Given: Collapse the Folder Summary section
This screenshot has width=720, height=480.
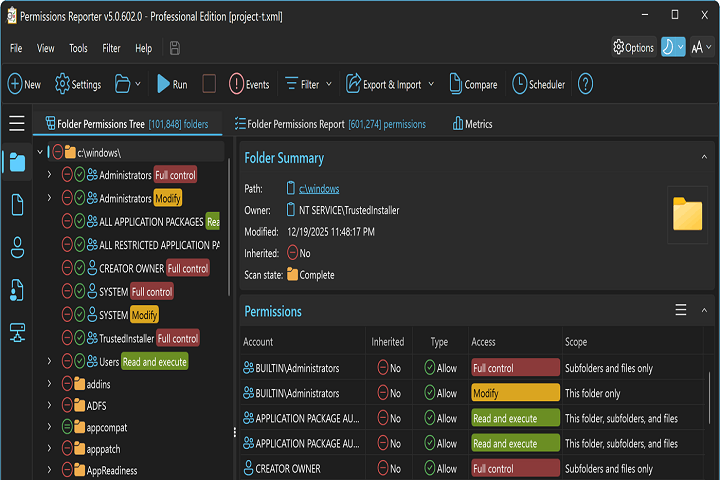Looking at the screenshot, I should [x=703, y=158].
